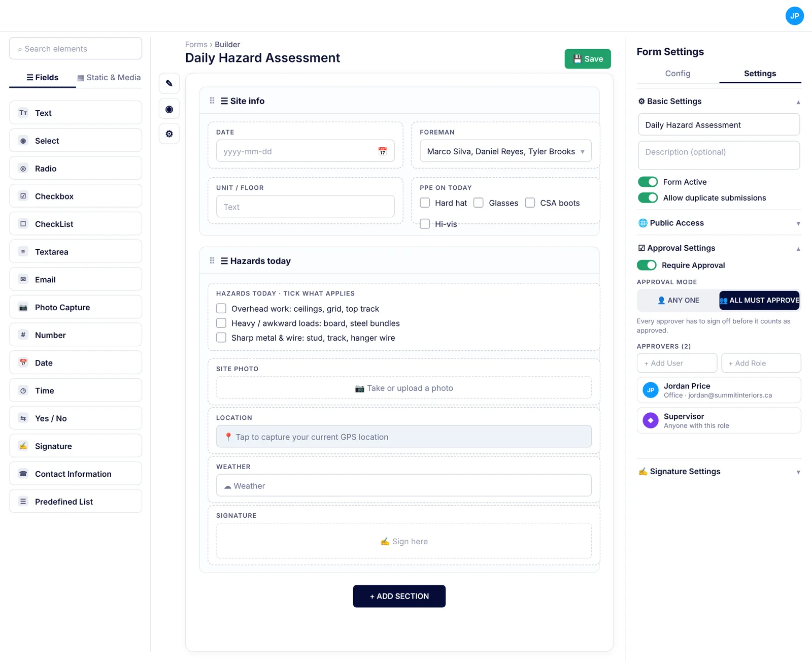
Task: Tick the CSA boots checkbox
Action: [530, 203]
